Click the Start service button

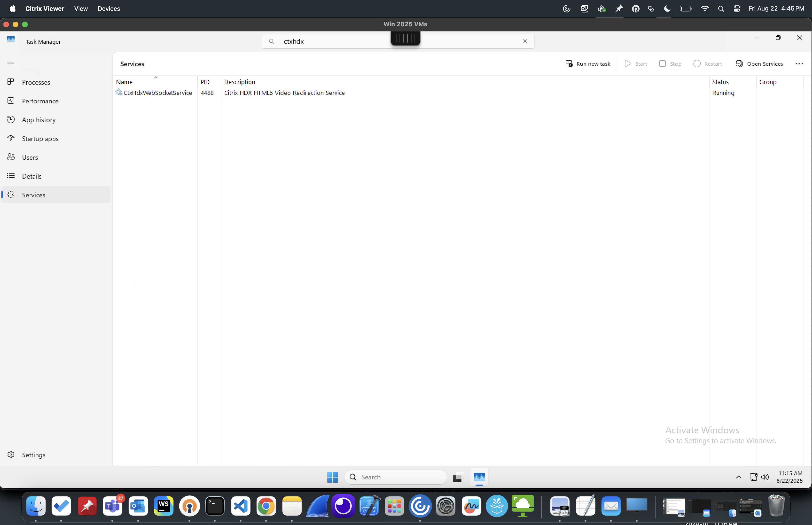click(636, 64)
